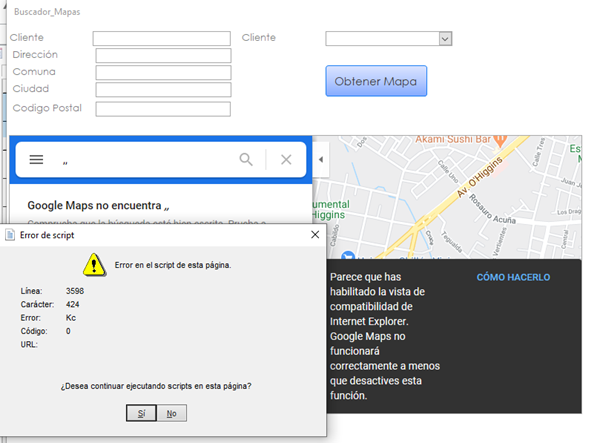Expand the second Cliente combo box
Viewport: 600px width, 443px height.
tap(445, 39)
